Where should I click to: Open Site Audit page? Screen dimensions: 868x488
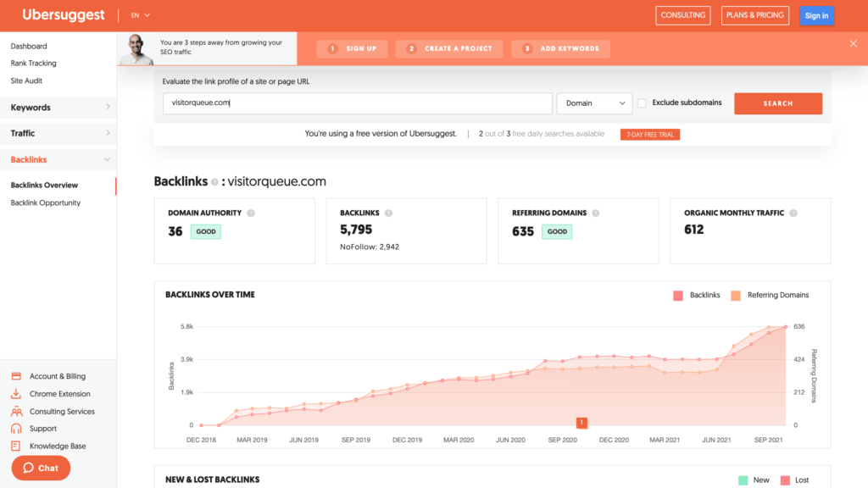click(26, 80)
